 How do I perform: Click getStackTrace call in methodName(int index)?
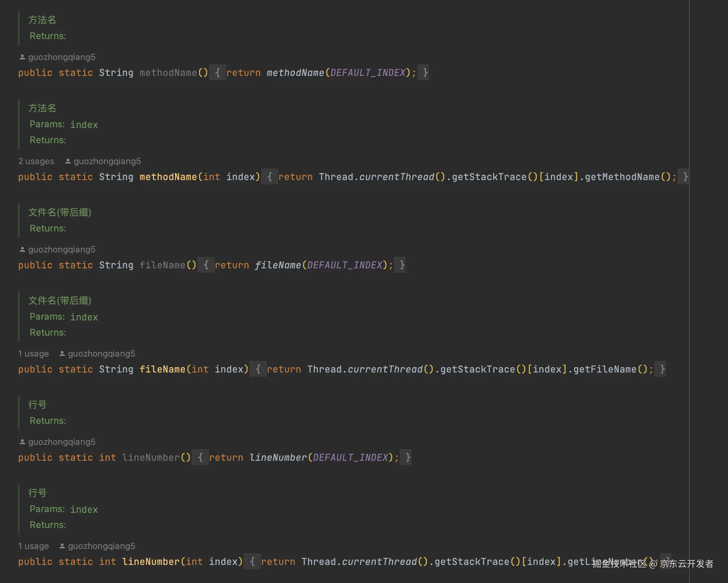point(489,177)
